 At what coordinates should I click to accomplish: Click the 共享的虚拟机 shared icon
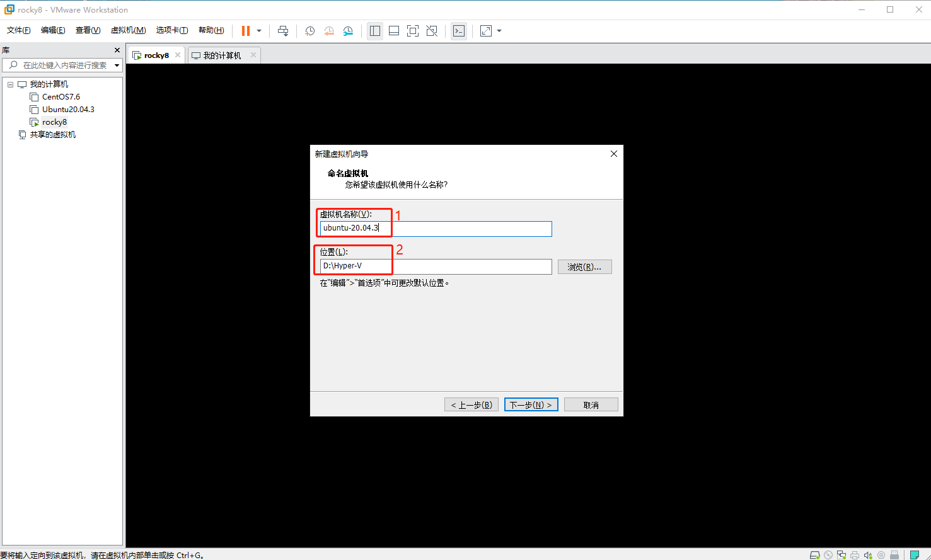coord(23,135)
